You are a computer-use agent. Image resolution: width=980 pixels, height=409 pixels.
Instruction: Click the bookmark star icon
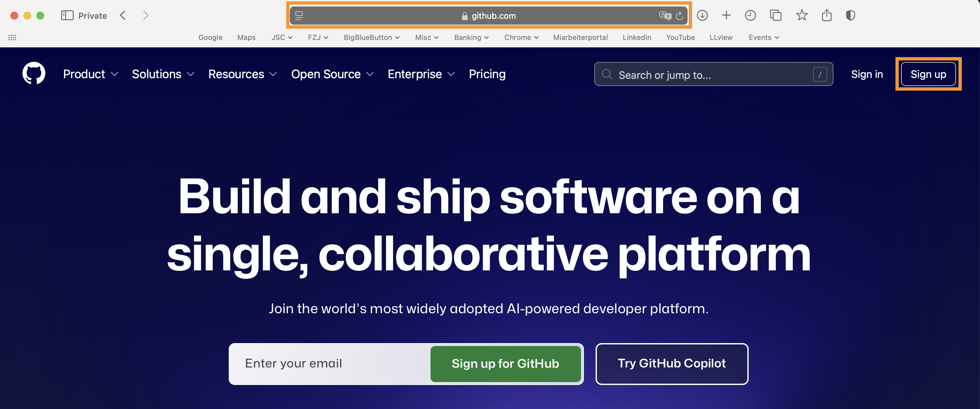(x=802, y=16)
